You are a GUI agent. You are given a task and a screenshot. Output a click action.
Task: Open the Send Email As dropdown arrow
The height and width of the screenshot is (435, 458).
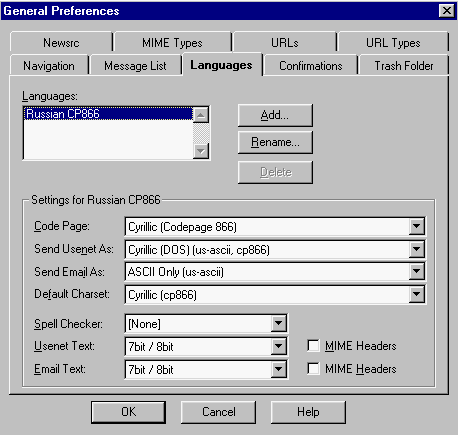click(x=416, y=272)
